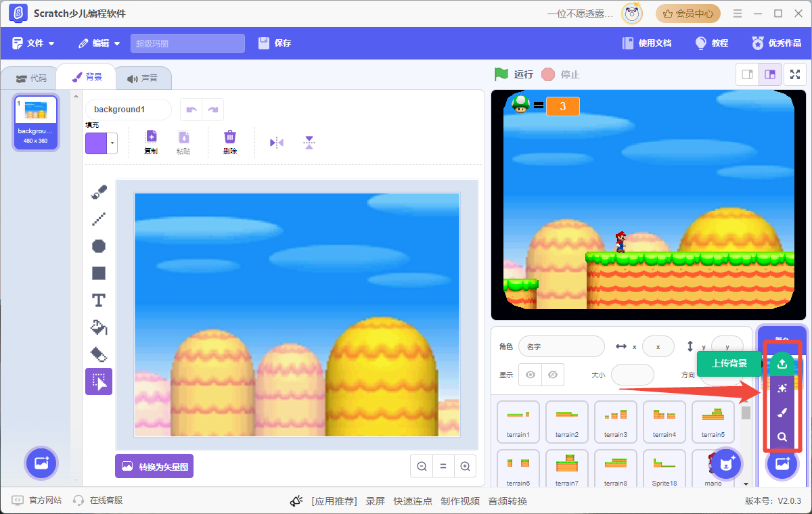Click the 复制 copy icon

151,142
